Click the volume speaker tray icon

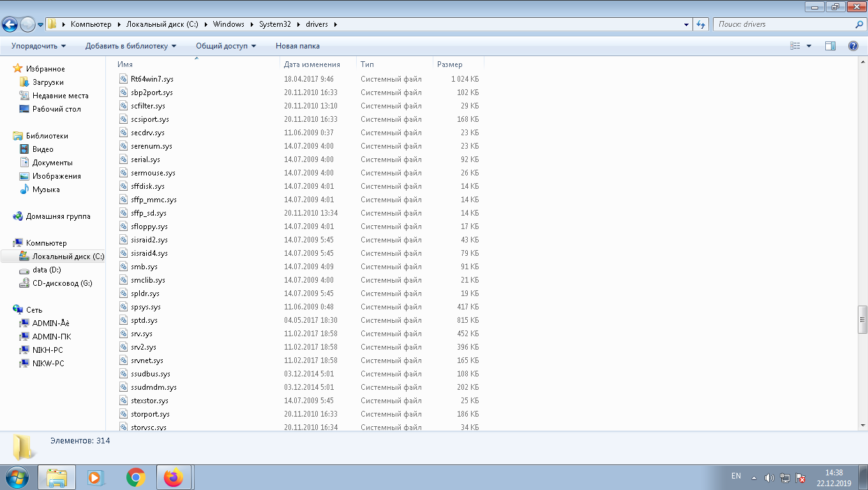tap(769, 477)
